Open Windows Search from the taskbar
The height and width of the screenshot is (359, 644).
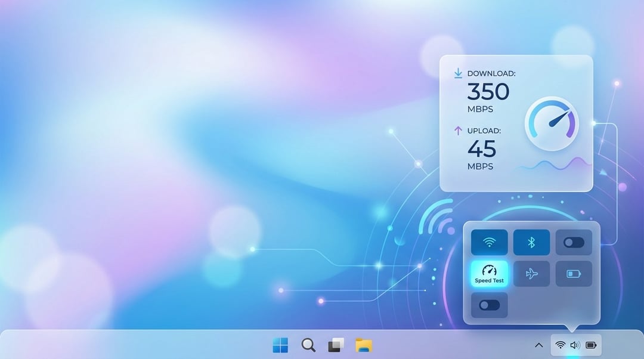pyautogui.click(x=308, y=345)
